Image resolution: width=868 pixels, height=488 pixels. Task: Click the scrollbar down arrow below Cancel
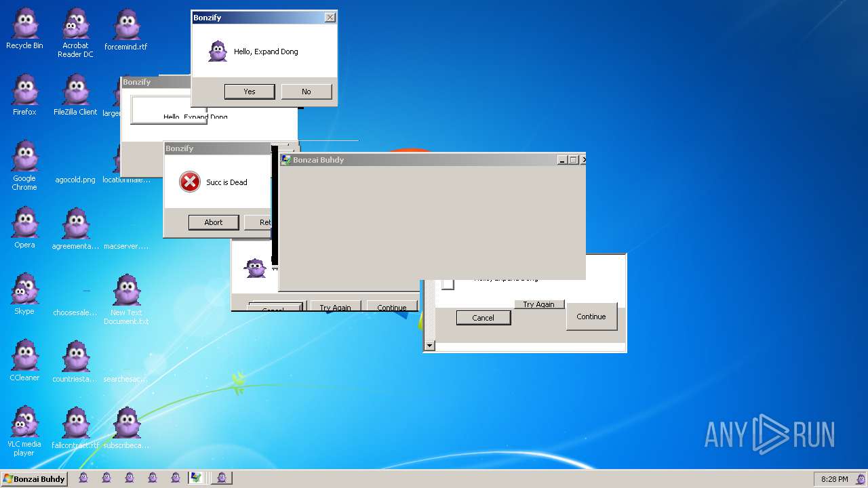click(x=429, y=346)
